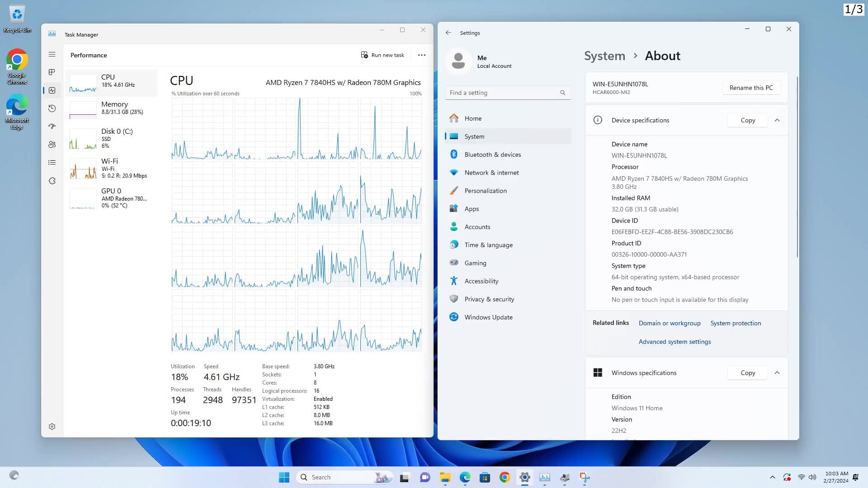Open Processes page in Task Manager sidebar
Image resolution: width=868 pixels, height=488 pixels.
(52, 72)
